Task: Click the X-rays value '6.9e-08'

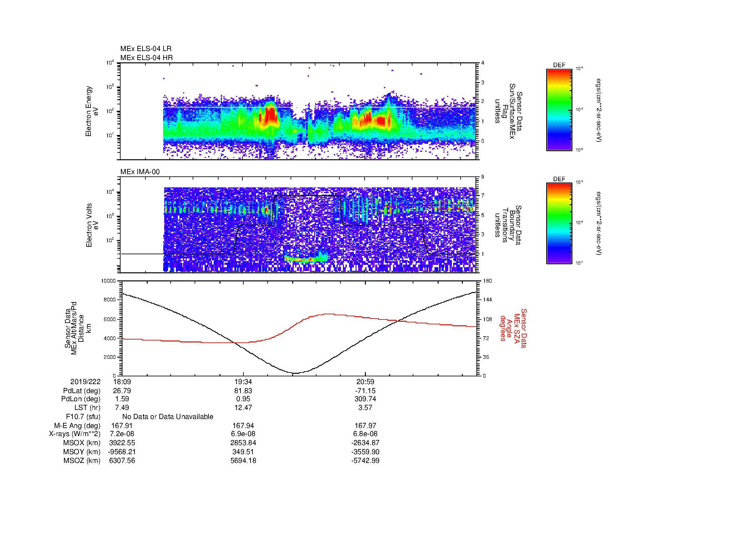Action: [x=243, y=434]
